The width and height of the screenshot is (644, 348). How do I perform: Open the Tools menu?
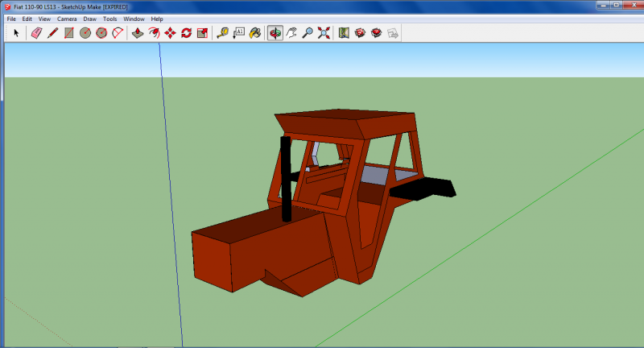(x=110, y=19)
